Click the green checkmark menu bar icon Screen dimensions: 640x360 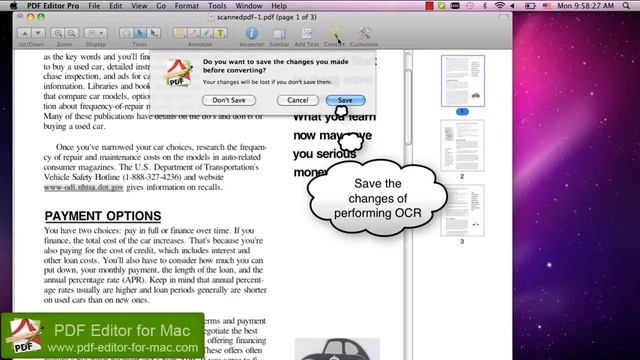coord(441,6)
